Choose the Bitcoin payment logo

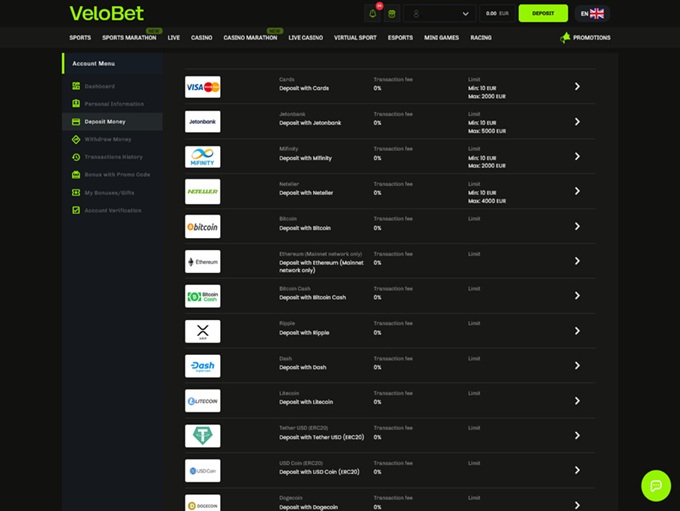(202, 227)
